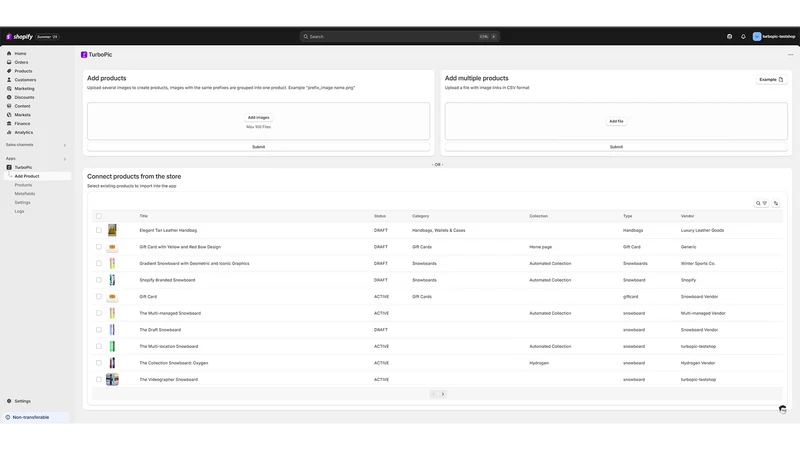Check The Videographer Snowboard row
800x450 pixels.
pyautogui.click(x=99, y=380)
